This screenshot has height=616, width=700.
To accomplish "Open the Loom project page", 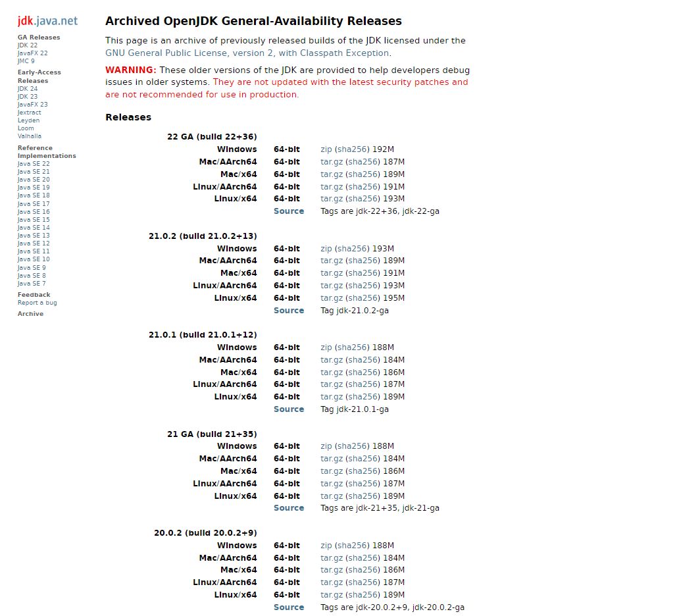I will (26, 128).
